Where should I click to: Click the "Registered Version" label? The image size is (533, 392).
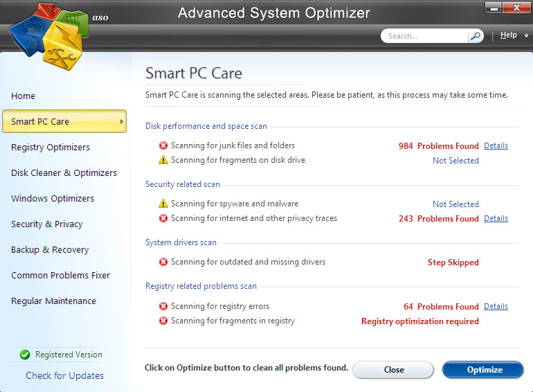(x=69, y=355)
